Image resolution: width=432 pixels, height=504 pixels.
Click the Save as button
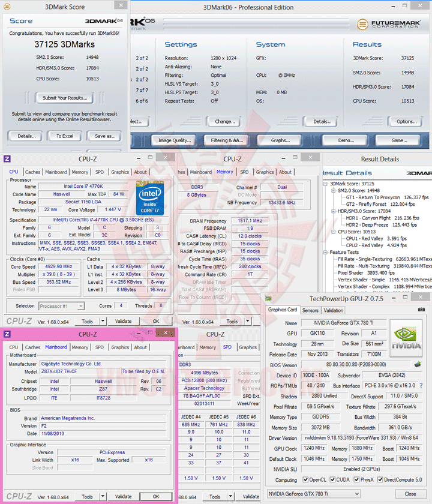click(x=105, y=136)
